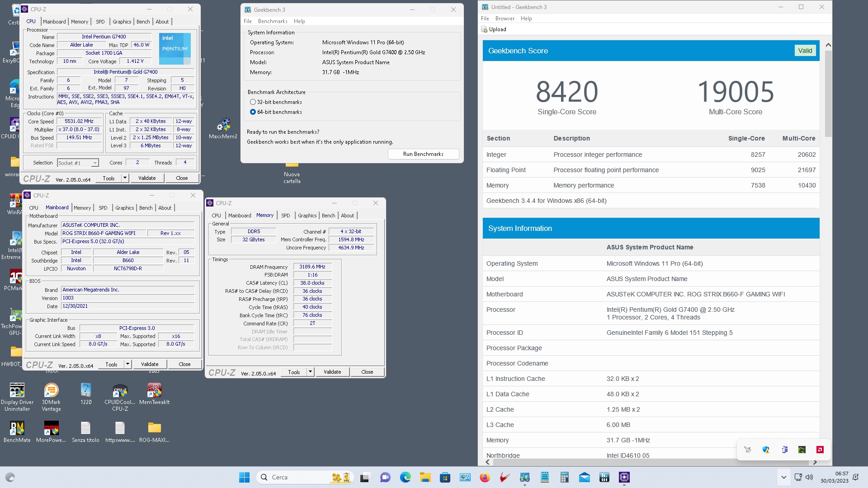868x488 pixels.
Task: Click the green-black tray icon
Action: pyautogui.click(x=802, y=450)
